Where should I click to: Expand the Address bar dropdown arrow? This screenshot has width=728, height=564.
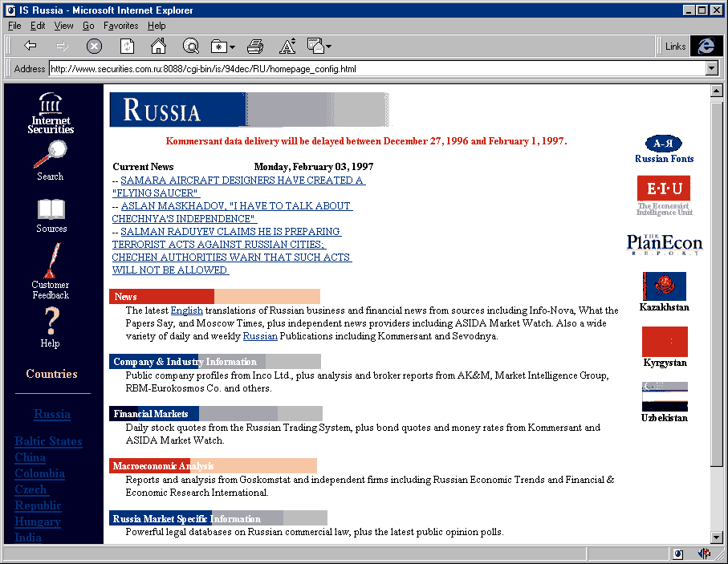[711, 69]
